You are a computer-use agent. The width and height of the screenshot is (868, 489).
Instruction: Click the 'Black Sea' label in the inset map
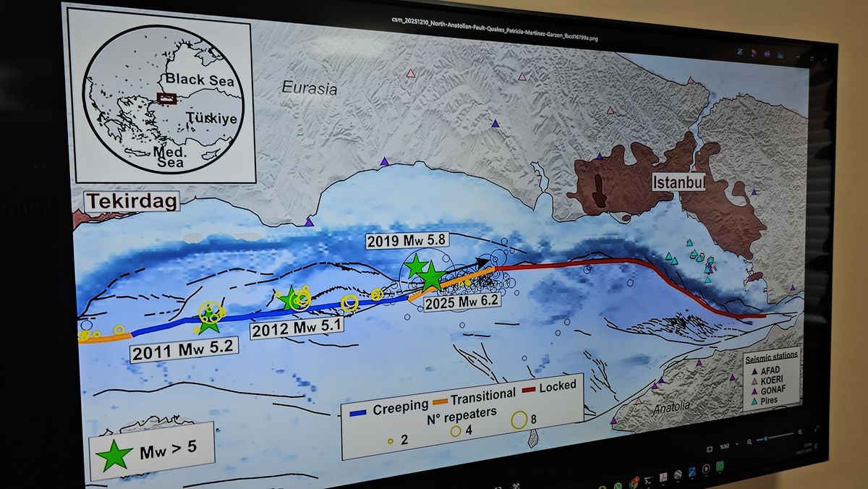coord(200,80)
